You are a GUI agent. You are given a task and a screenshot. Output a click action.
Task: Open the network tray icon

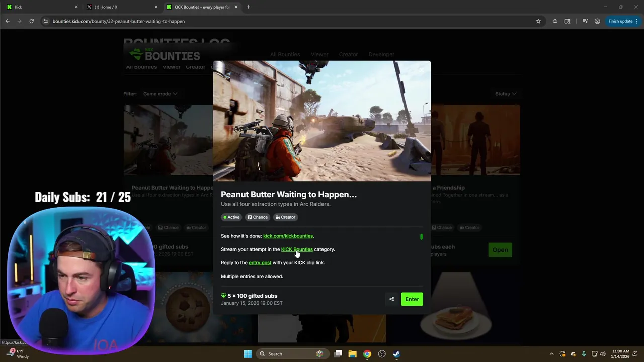point(594,354)
